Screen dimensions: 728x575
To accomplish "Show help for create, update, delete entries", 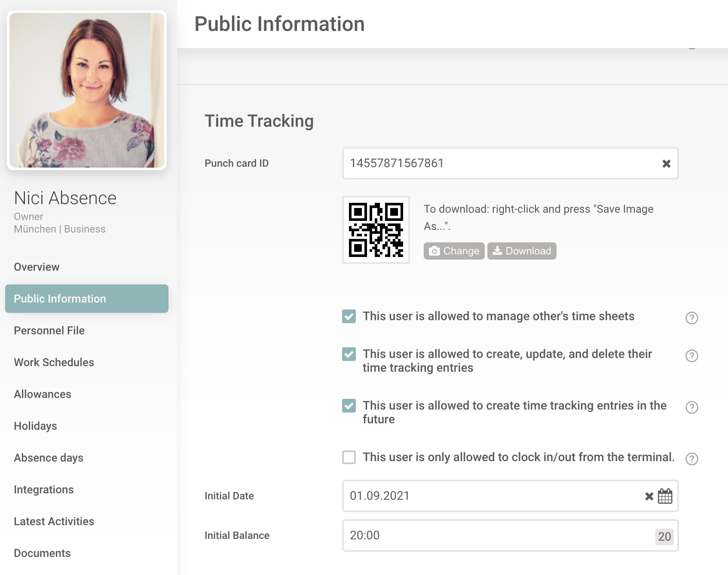I will point(691,356).
